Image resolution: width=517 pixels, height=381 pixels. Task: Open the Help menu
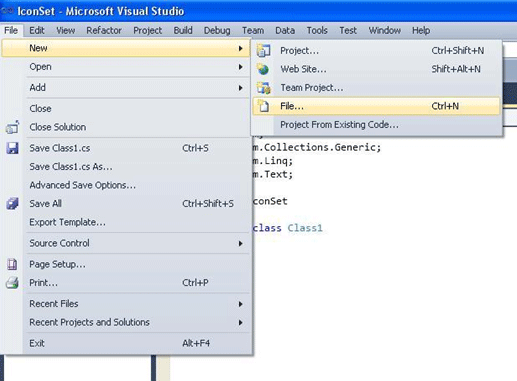(x=421, y=30)
